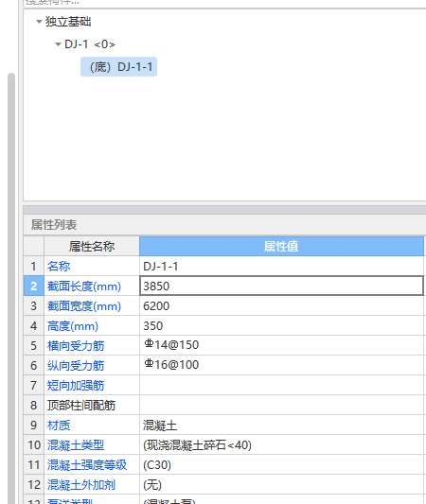The height and width of the screenshot is (504, 426).
Task: Edit the 截面长度 value 3850 field
Action: 281,286
